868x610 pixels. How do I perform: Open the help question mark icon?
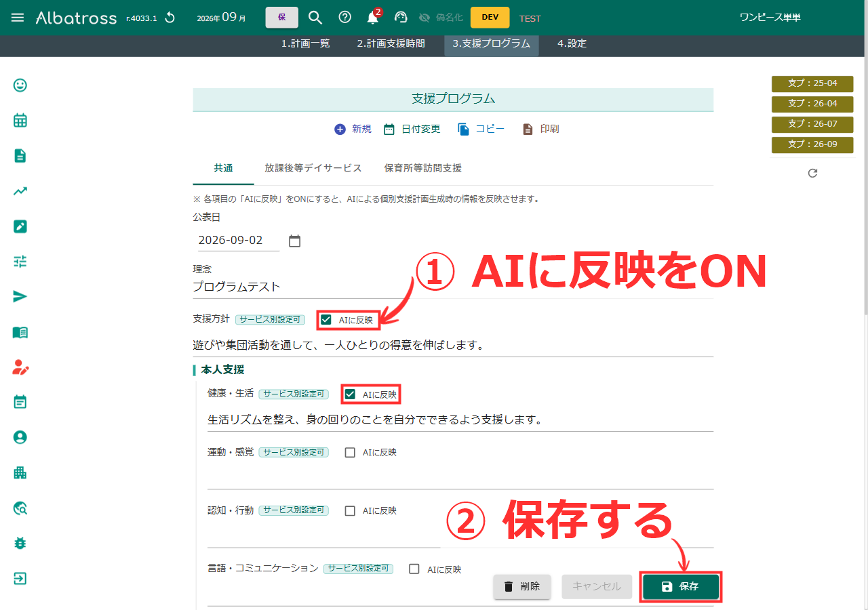click(344, 18)
